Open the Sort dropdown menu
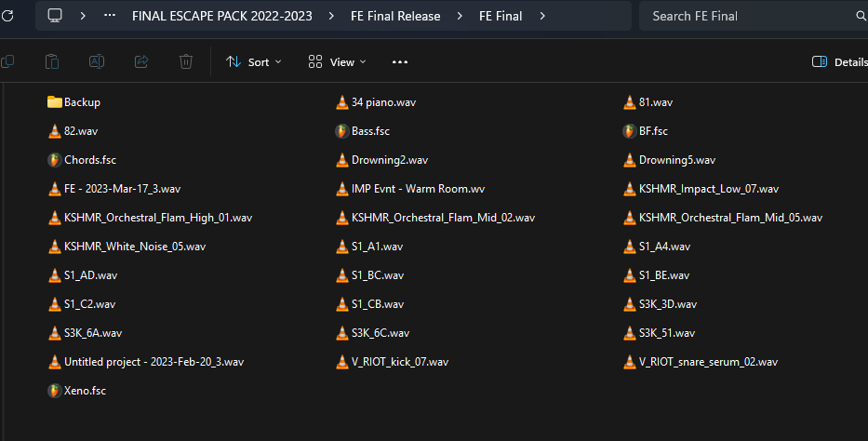This screenshot has height=441, width=868. point(254,62)
